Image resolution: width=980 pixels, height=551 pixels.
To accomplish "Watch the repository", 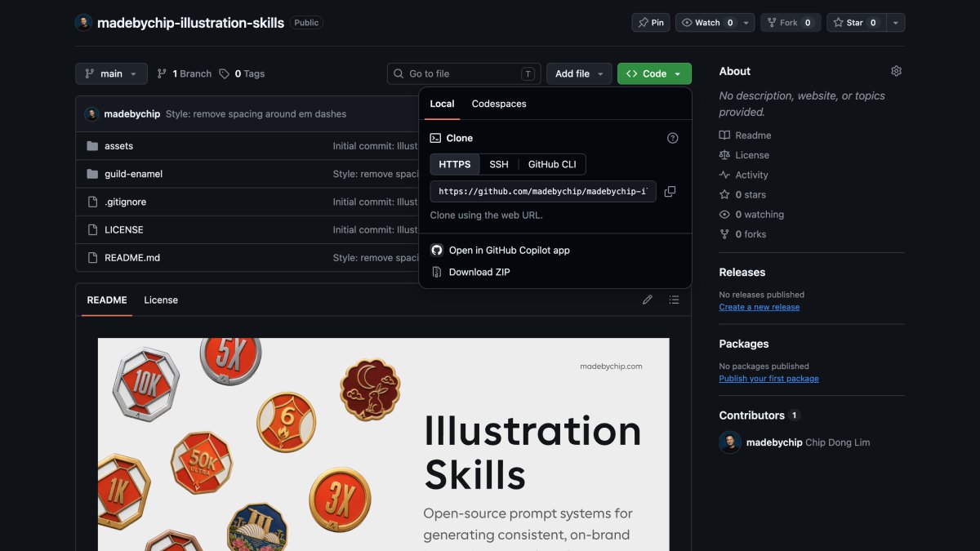I will [707, 23].
